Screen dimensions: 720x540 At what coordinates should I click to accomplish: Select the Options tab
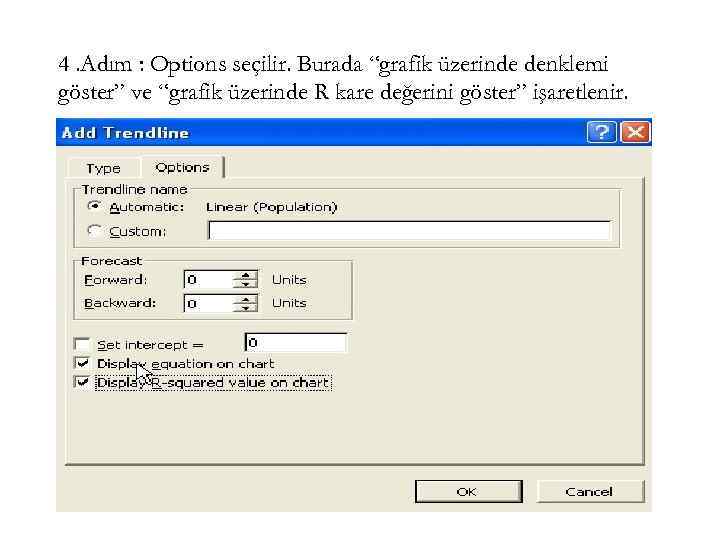[x=182, y=167]
